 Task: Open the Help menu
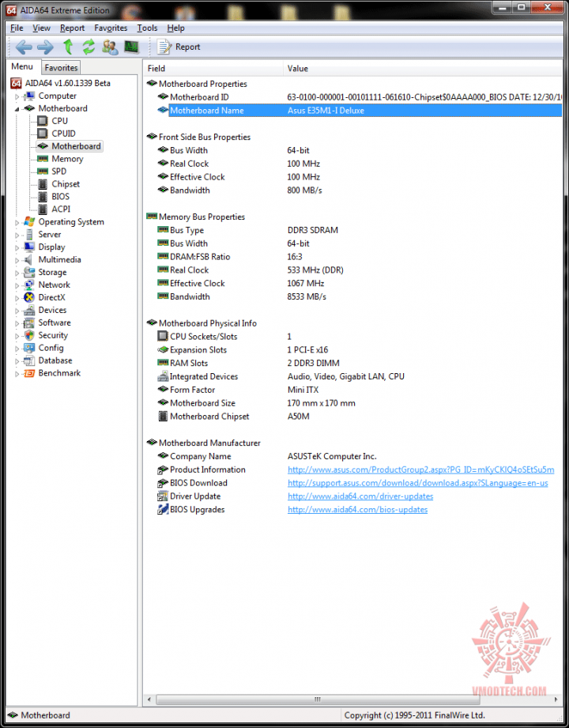click(x=176, y=28)
